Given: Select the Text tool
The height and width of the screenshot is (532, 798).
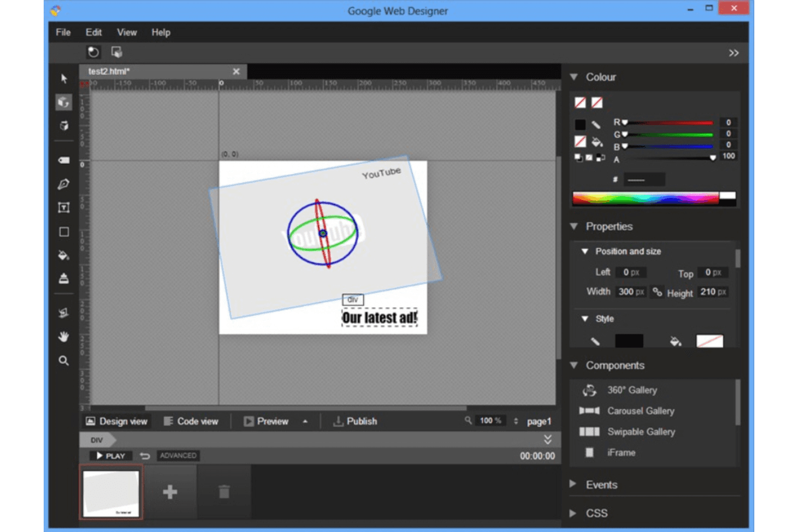Looking at the screenshot, I should [x=64, y=208].
